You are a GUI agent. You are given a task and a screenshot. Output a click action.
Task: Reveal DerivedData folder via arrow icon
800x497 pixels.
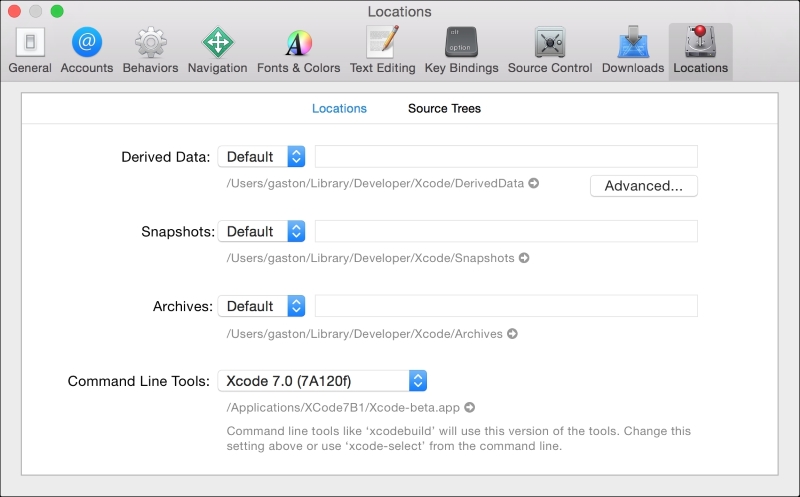point(534,183)
